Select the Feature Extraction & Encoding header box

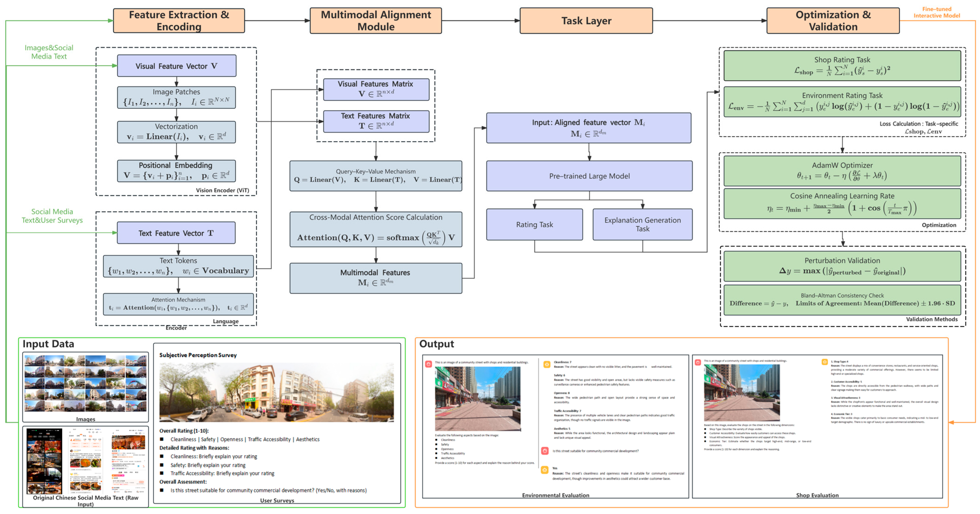tap(179, 21)
